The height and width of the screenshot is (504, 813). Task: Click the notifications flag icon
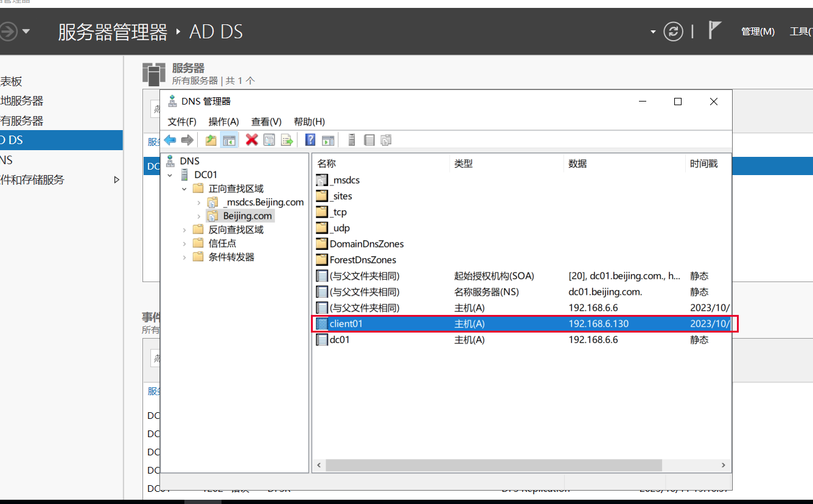[x=715, y=30]
